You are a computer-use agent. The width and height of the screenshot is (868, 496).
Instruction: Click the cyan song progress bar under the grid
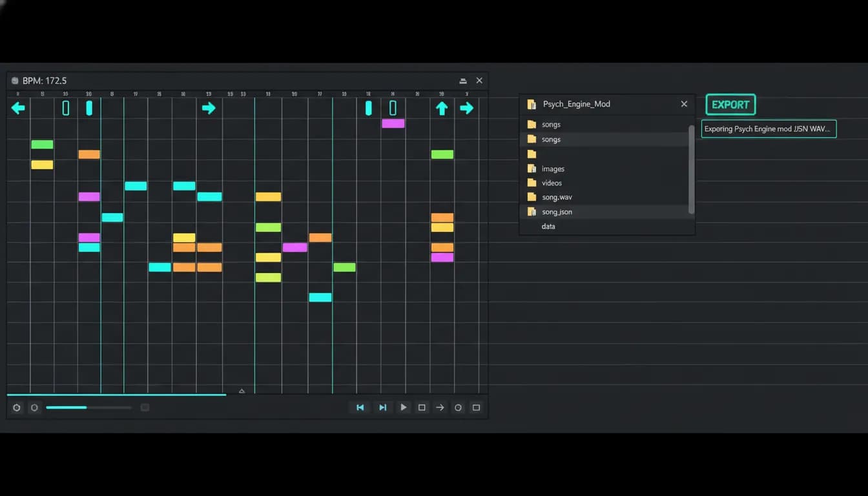(116, 394)
